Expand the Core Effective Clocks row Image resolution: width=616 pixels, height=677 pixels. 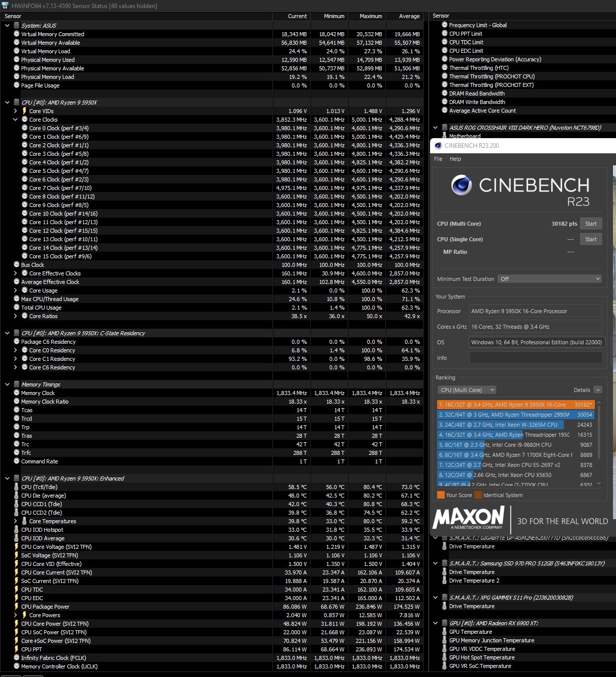pos(15,273)
